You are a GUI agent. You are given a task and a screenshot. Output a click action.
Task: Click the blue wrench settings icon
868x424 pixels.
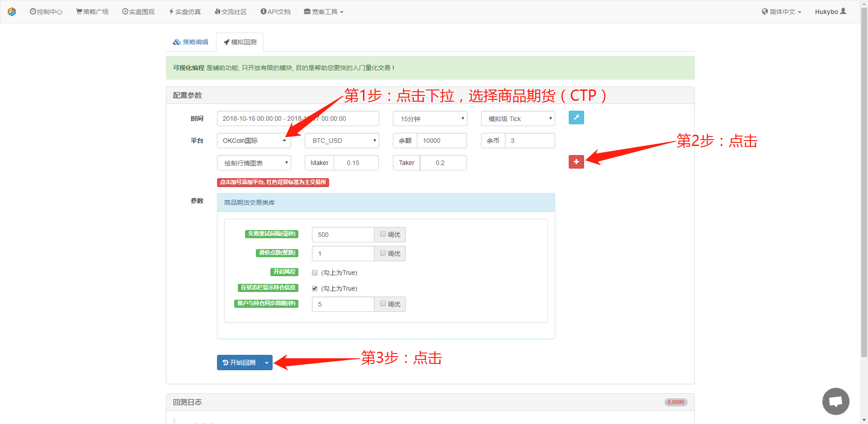coord(576,118)
